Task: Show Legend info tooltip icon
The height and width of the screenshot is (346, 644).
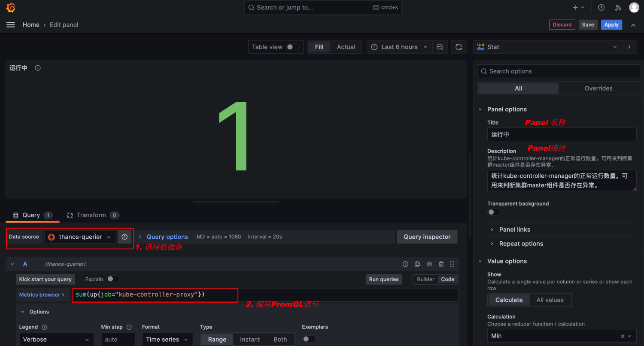Action: click(44, 327)
